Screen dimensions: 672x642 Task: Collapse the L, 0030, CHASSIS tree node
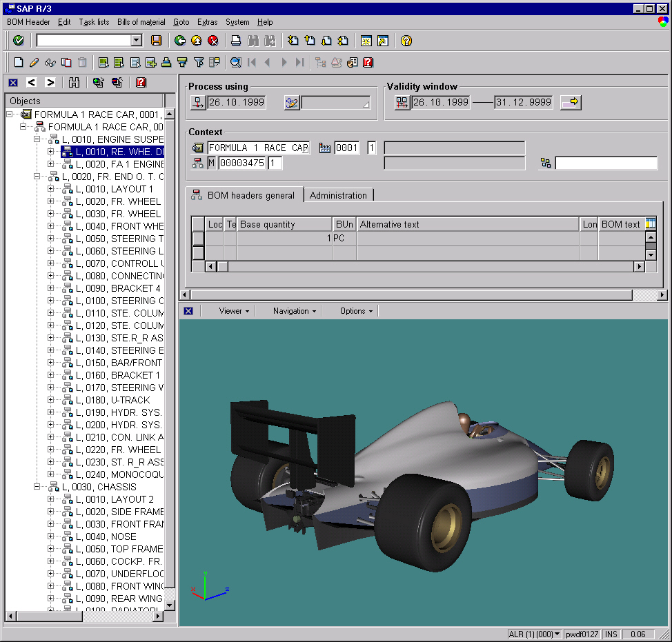(x=37, y=487)
